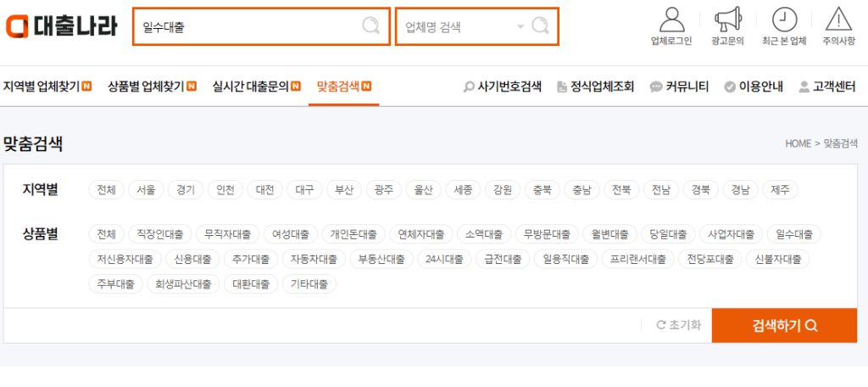The height and width of the screenshot is (387, 868).
Task: Select 무직자대출 product filter
Action: point(227,234)
